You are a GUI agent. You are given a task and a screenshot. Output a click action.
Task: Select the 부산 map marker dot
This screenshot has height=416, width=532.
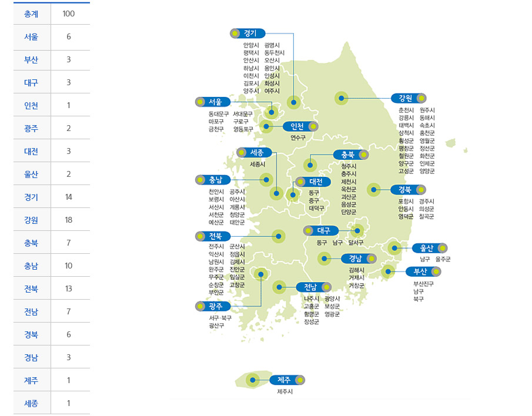coord(388,271)
